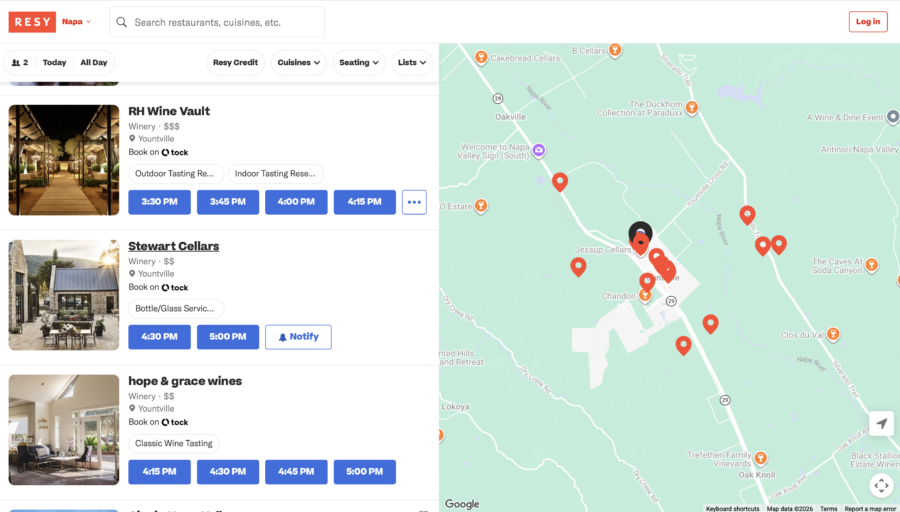Click the B Cellars map icon
The width and height of the screenshot is (900, 512).
615,50
